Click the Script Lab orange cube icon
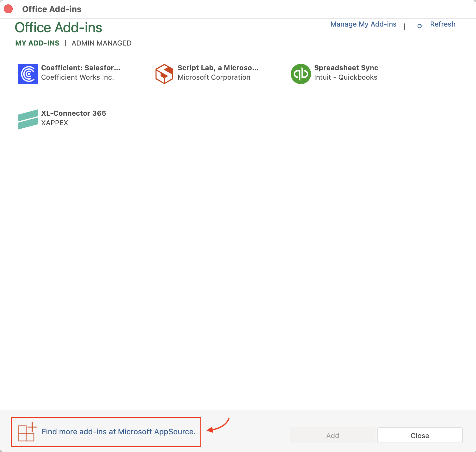Viewport: 476px width, 452px height. click(x=164, y=74)
